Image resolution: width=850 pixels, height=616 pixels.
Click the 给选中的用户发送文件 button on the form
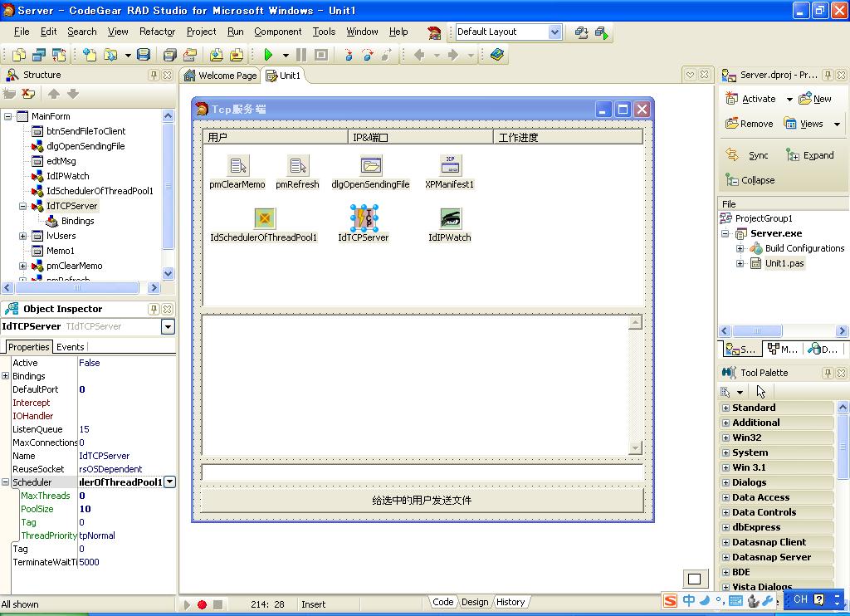(x=422, y=500)
